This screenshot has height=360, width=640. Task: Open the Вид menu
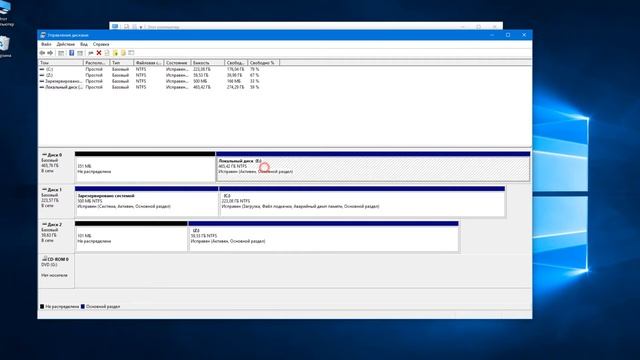[x=84, y=44]
